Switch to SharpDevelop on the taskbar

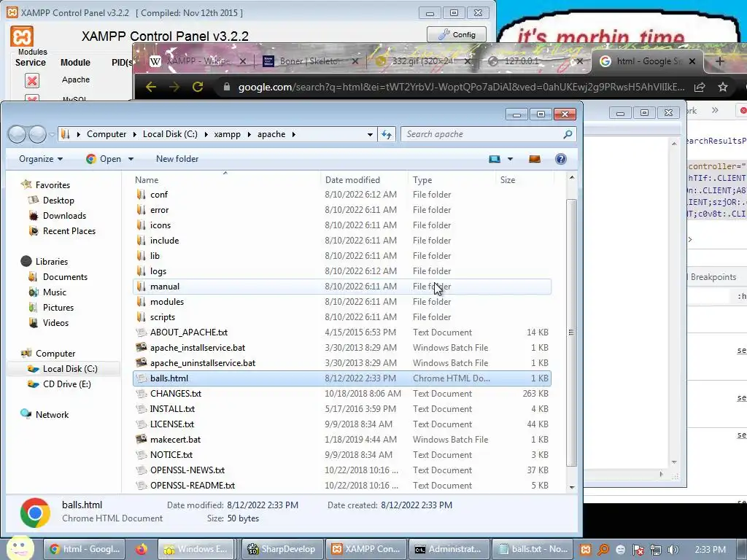click(282, 550)
